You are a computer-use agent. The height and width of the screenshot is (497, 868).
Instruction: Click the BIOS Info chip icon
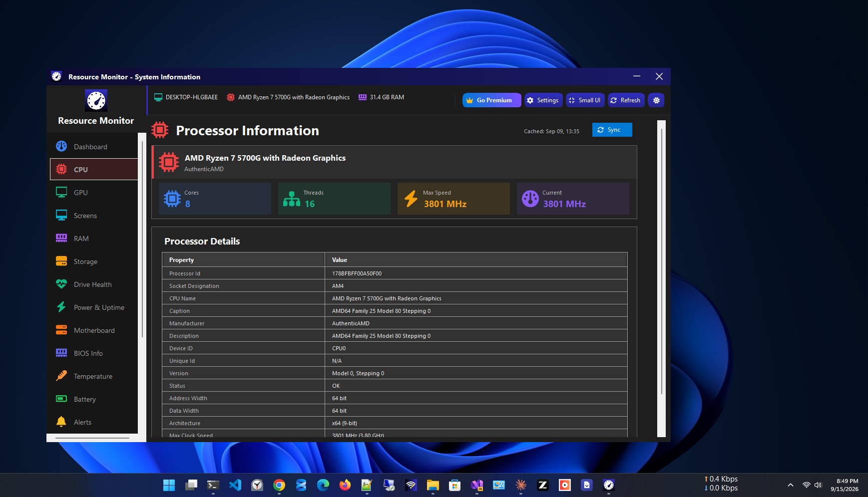[x=61, y=353]
